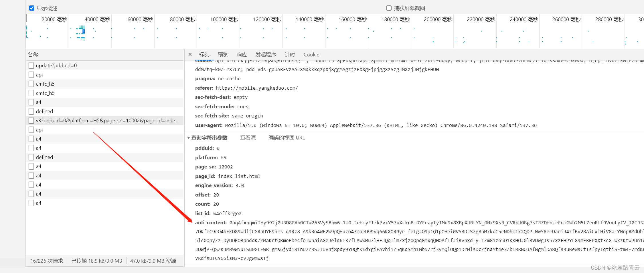Uncheck the 显示概述 checkbox

pyautogui.click(x=32, y=8)
